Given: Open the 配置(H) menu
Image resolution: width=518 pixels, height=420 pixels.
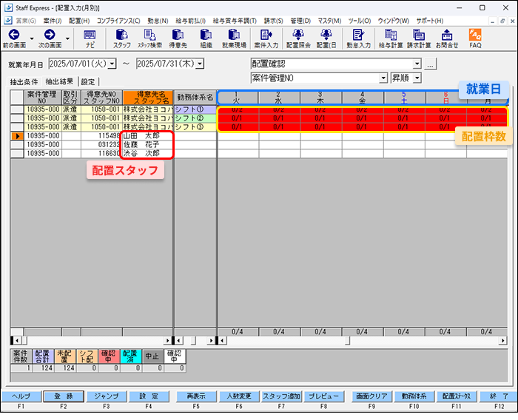Looking at the screenshot, I should (x=79, y=21).
